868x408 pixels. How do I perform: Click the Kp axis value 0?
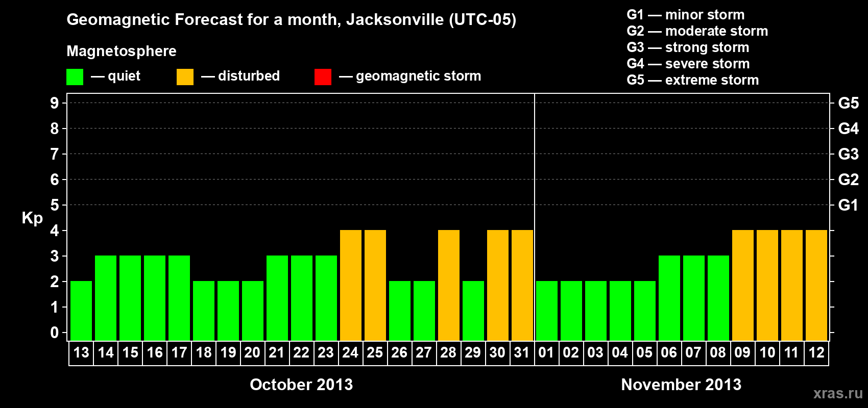pyautogui.click(x=55, y=333)
